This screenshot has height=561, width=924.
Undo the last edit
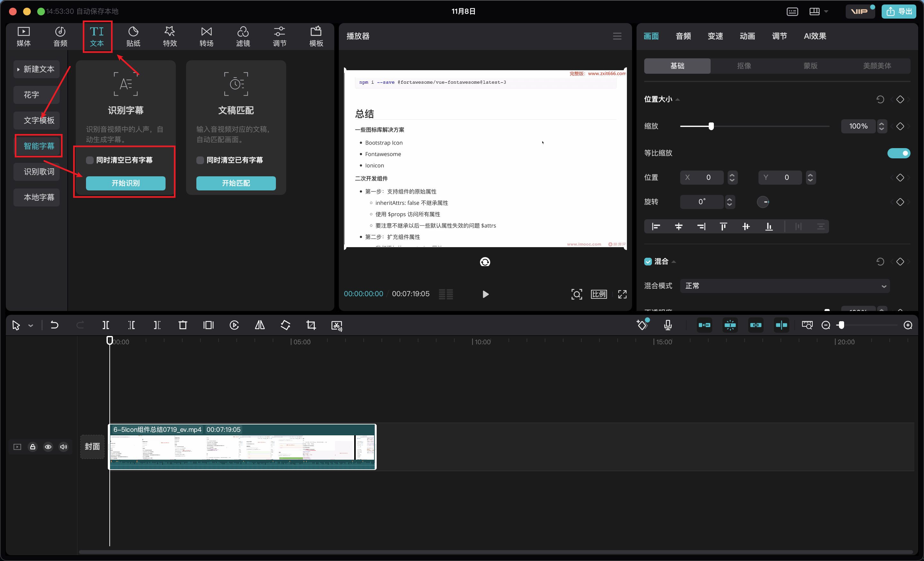(54, 325)
